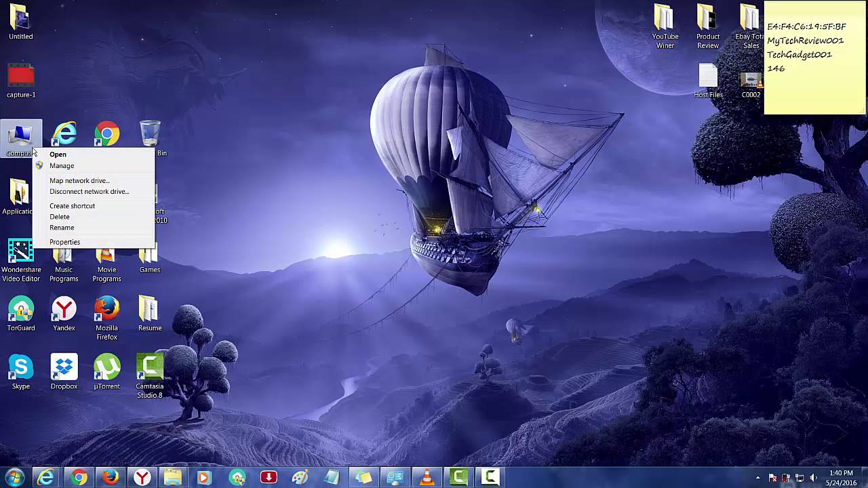Image resolution: width=868 pixels, height=488 pixels.
Task: Select the Movie Programs folder
Action: point(106,265)
